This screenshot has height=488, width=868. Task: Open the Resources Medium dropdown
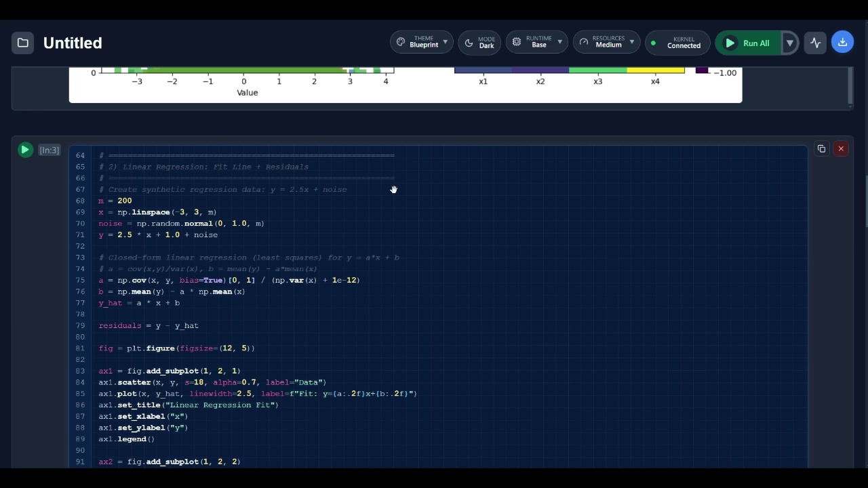607,42
